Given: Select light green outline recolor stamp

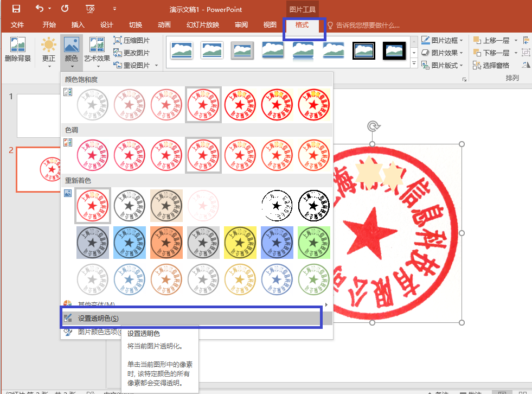Looking at the screenshot, I should (x=314, y=279).
